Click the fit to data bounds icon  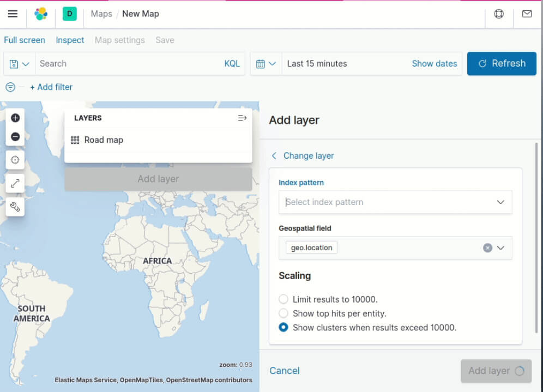click(x=15, y=160)
